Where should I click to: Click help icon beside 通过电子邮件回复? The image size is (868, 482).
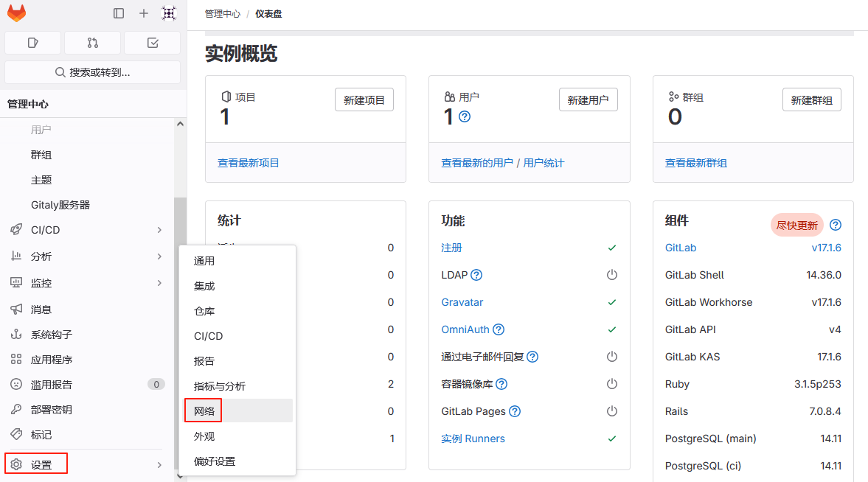[532, 357]
